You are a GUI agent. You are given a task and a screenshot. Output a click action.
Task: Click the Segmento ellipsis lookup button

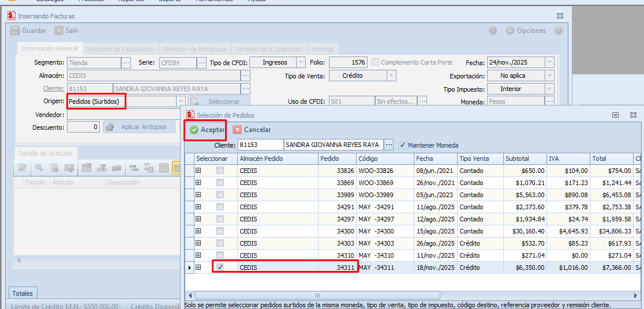click(126, 62)
